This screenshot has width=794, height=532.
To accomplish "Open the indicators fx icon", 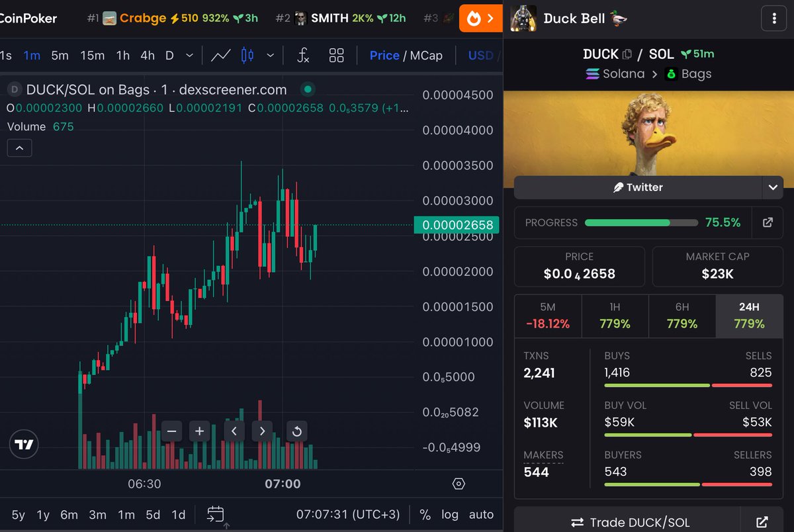I will (x=303, y=56).
